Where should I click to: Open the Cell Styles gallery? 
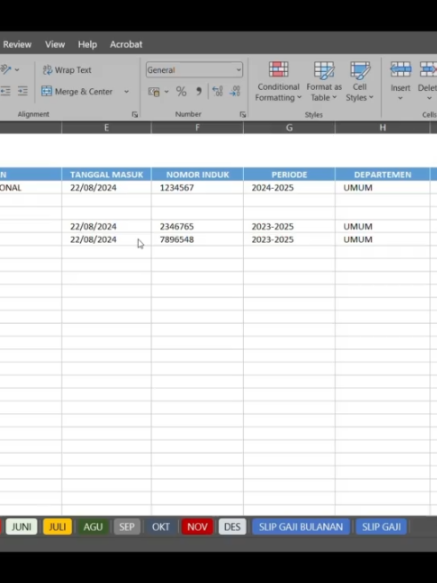(x=360, y=82)
